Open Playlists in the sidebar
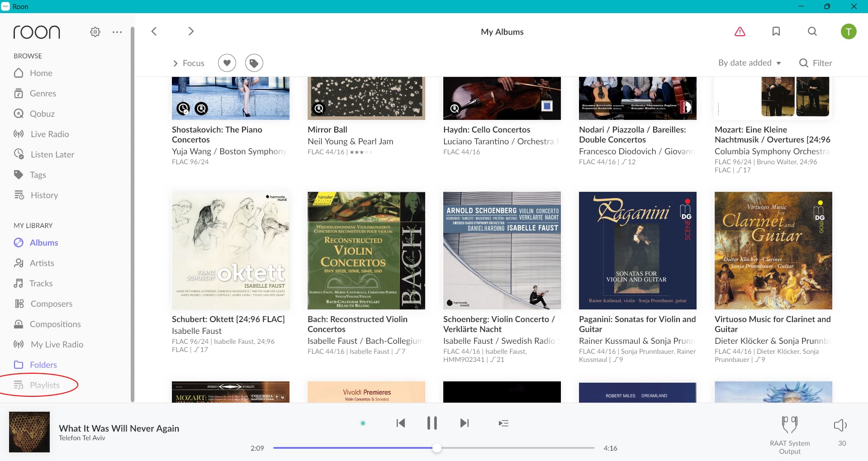This screenshot has width=868, height=461. [37, 385]
